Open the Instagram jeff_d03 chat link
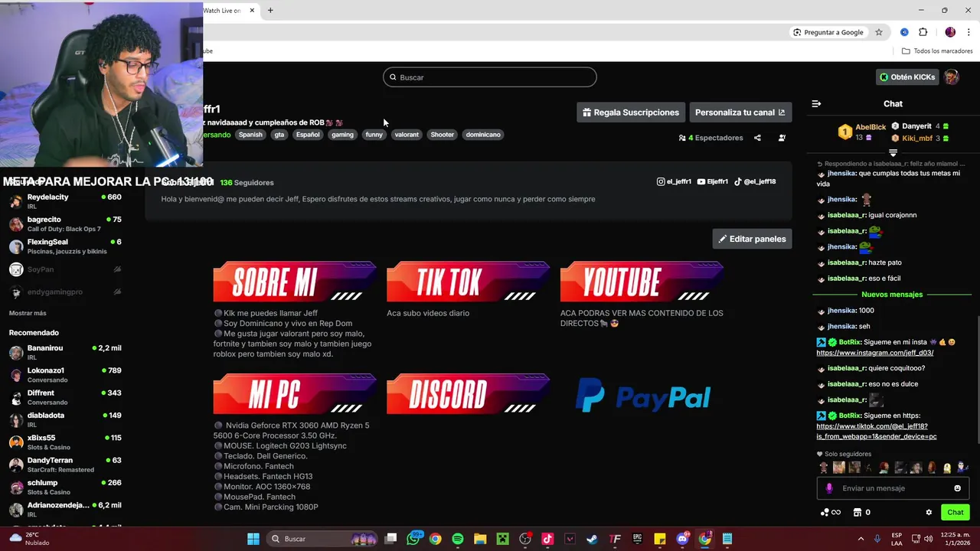This screenshot has height=551, width=980. click(875, 353)
